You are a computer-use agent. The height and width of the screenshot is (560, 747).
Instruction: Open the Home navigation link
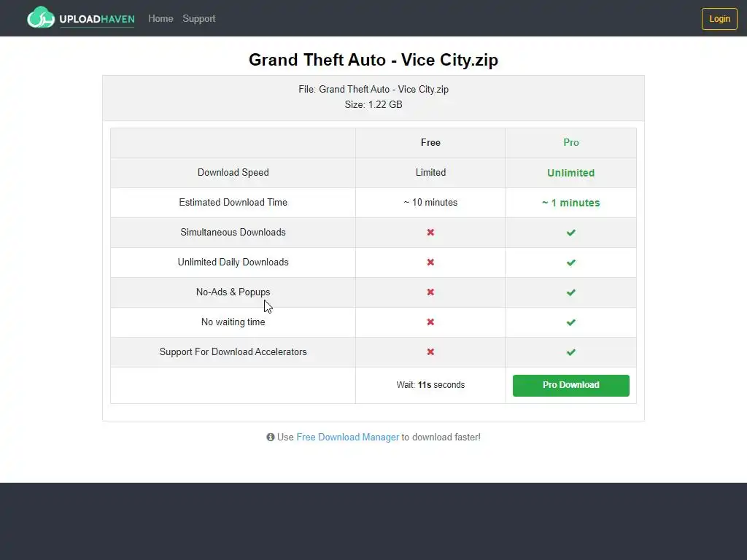pos(160,19)
